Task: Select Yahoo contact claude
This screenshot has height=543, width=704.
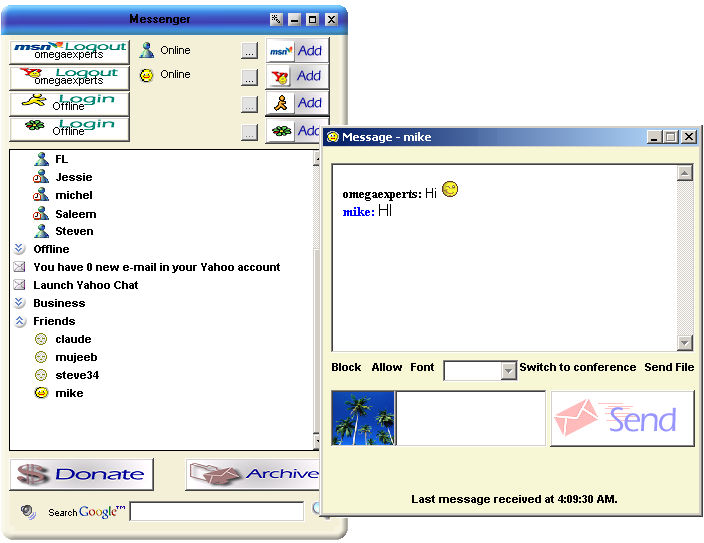Action: [x=73, y=339]
